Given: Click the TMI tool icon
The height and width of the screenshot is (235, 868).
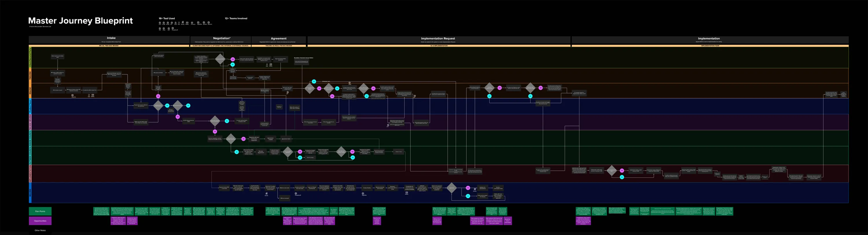Looking at the screenshot, I should click(x=160, y=28).
